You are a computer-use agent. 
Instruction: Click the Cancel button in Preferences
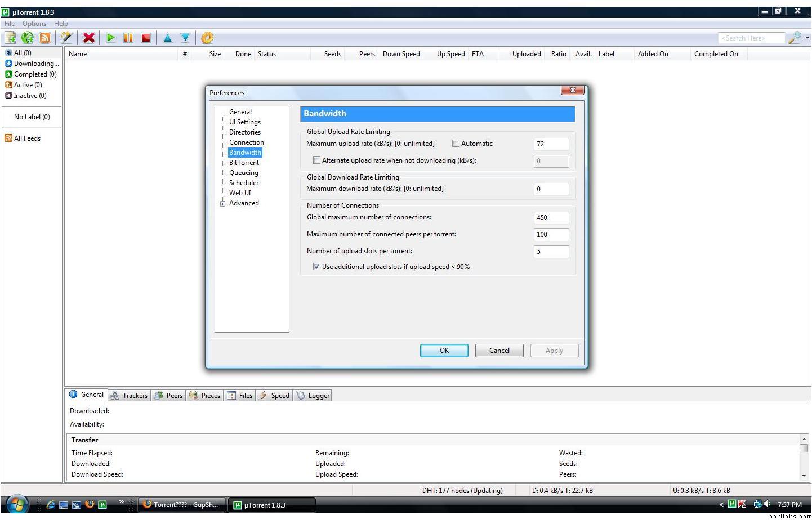[x=499, y=351]
